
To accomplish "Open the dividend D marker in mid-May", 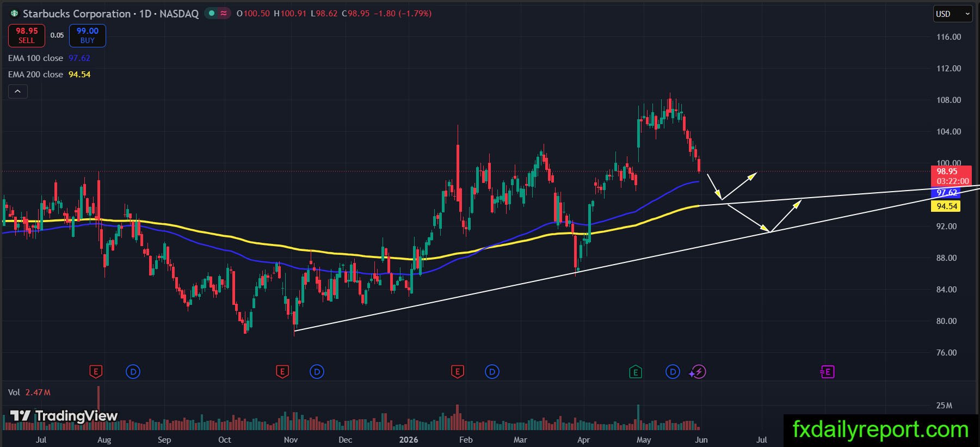I will click(673, 372).
